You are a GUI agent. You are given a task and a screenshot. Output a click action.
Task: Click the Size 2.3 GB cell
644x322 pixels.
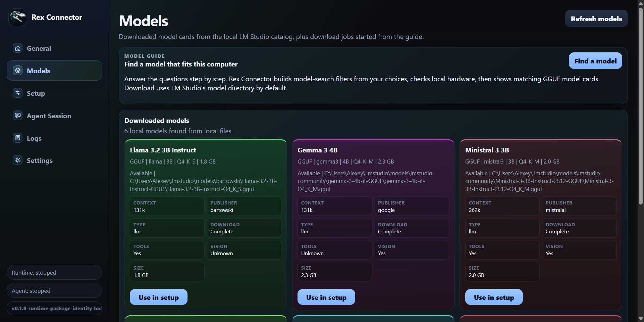point(335,272)
